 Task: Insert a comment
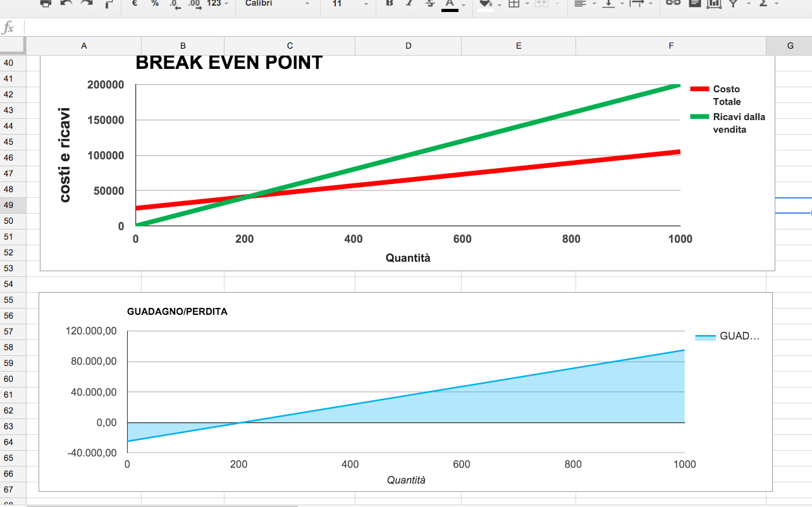coord(694,5)
